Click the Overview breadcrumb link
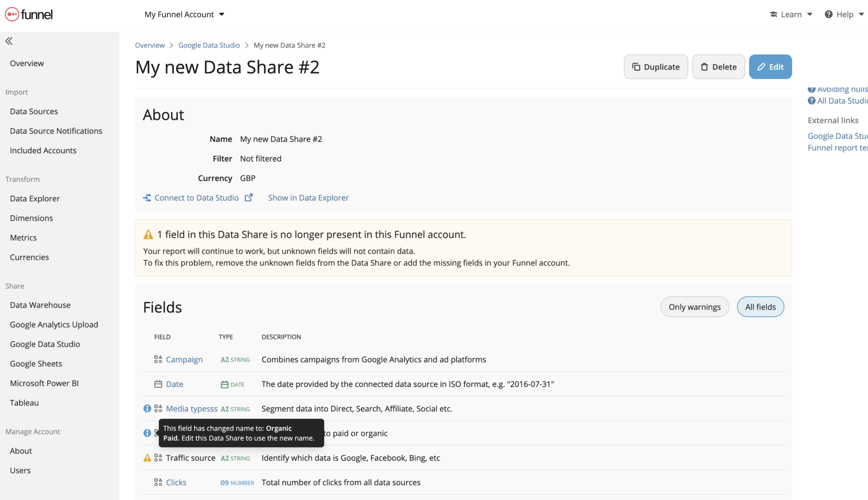 [150, 45]
